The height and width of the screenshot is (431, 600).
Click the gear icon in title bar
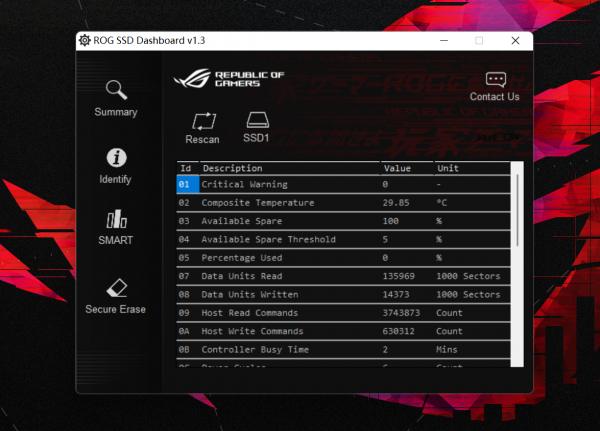tap(84, 40)
